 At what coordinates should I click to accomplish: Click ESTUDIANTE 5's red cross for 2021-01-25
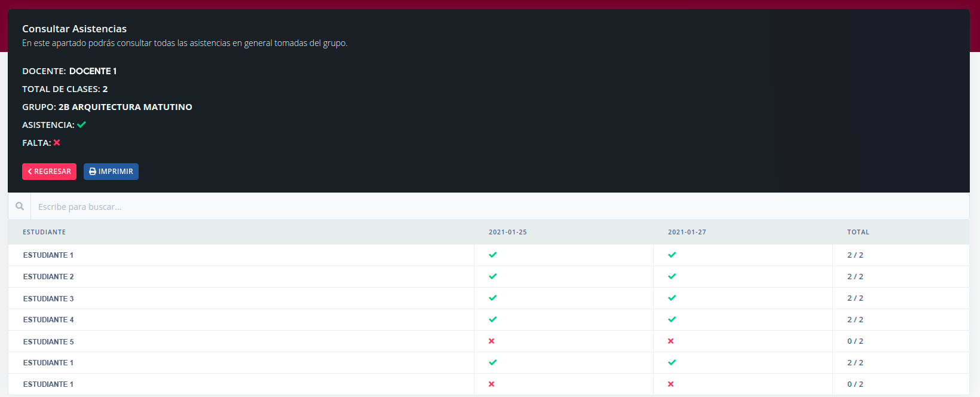pyautogui.click(x=491, y=341)
